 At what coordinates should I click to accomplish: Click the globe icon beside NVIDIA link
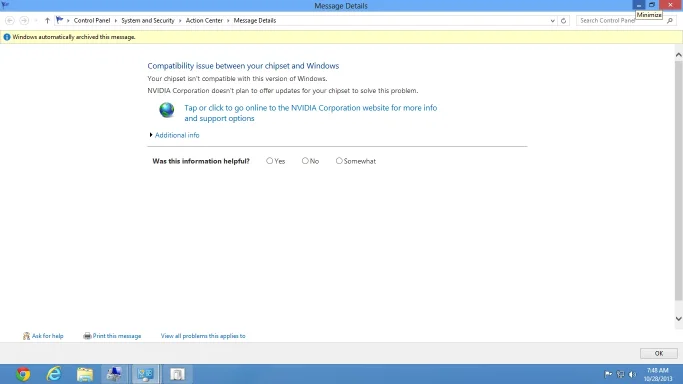click(166, 110)
